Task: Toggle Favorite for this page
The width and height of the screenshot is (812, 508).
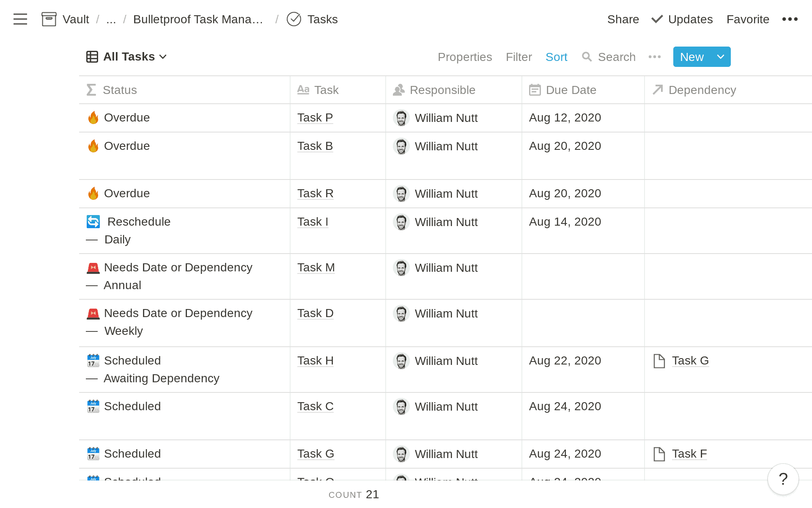Action: point(747,19)
